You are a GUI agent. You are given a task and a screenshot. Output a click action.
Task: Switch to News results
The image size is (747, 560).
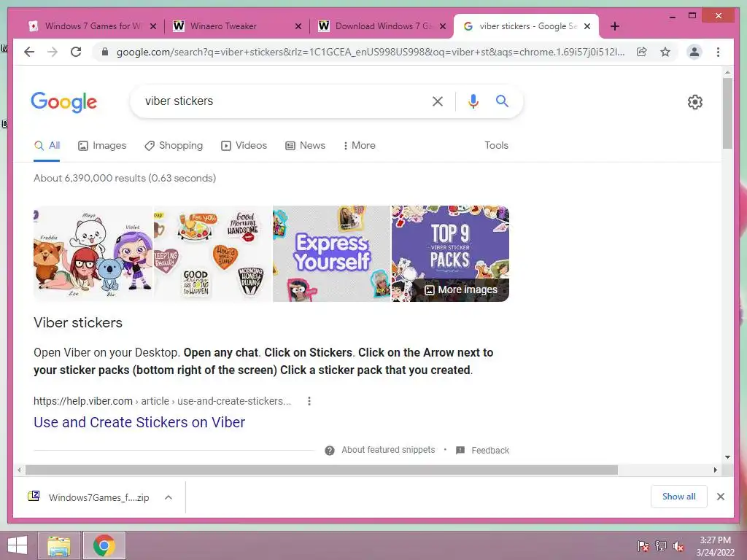[x=306, y=146]
